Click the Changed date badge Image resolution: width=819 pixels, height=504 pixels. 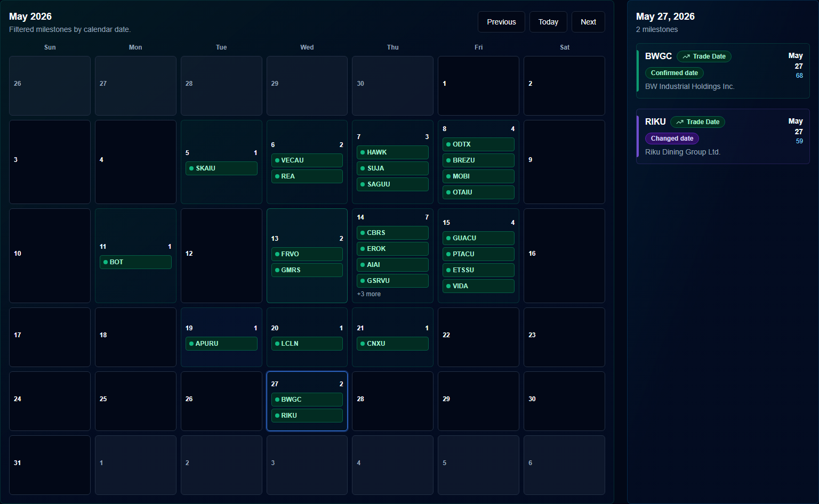672,139
